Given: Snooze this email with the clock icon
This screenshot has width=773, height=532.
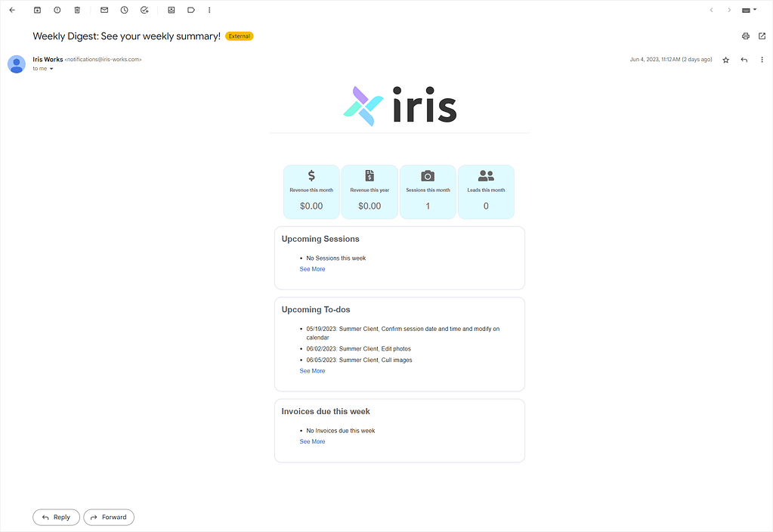Looking at the screenshot, I should coord(124,10).
